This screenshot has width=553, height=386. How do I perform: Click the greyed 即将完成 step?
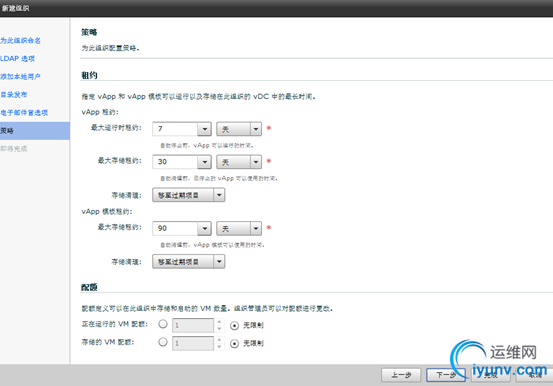14,149
